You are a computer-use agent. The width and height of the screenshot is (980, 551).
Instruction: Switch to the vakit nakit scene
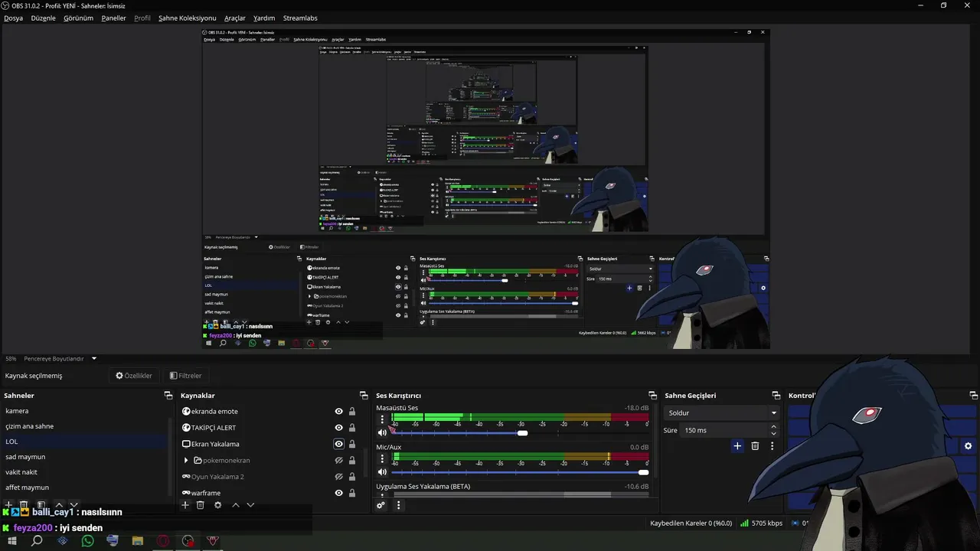pos(84,472)
